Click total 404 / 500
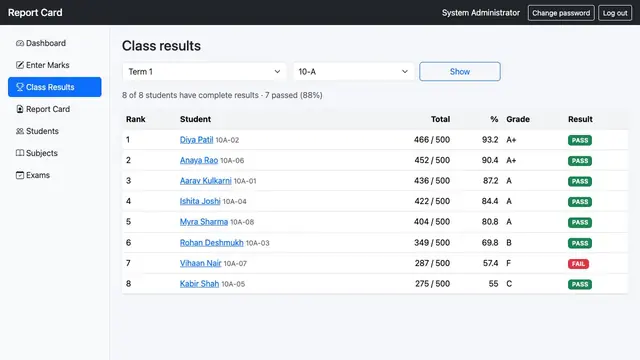Image resolution: width=640 pixels, height=360 pixels. (432, 222)
